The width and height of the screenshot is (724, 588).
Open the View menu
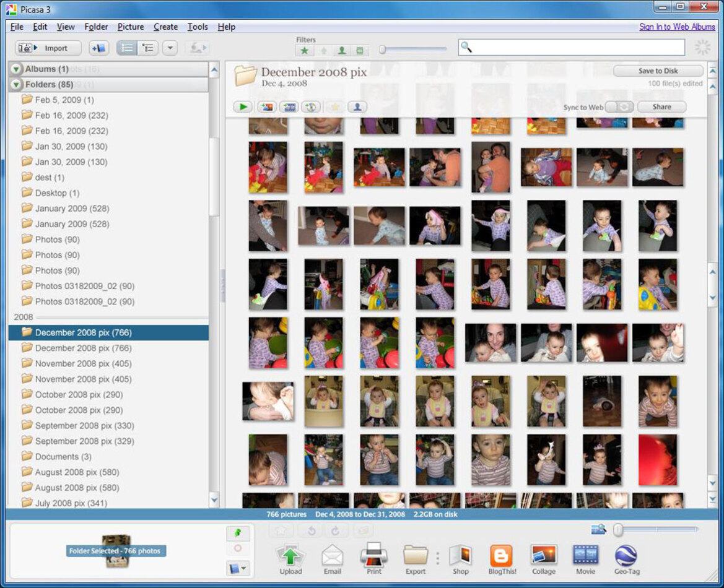click(66, 27)
